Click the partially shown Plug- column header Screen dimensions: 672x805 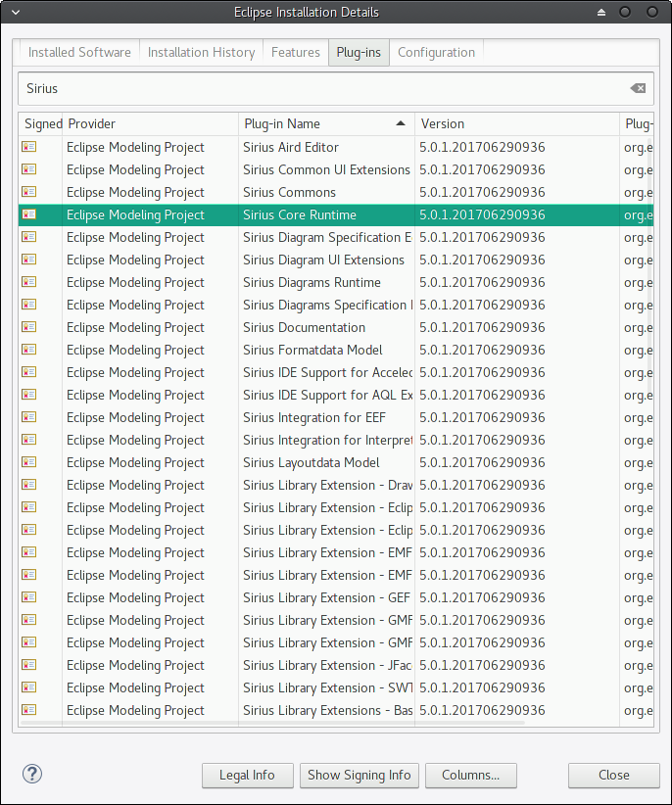pos(637,123)
